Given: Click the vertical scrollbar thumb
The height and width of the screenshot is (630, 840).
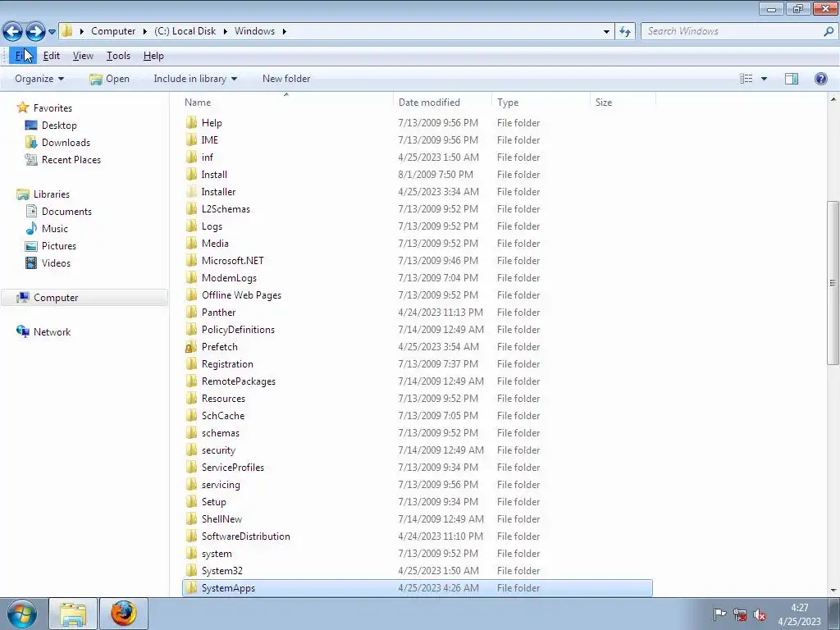Looking at the screenshot, I should [833, 283].
